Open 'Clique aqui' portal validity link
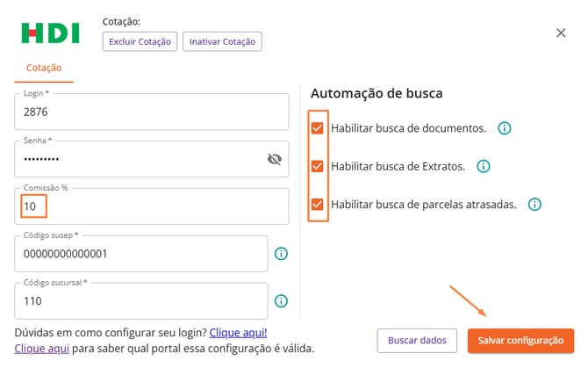Image resolution: width=588 pixels, height=368 pixels. (x=35, y=349)
